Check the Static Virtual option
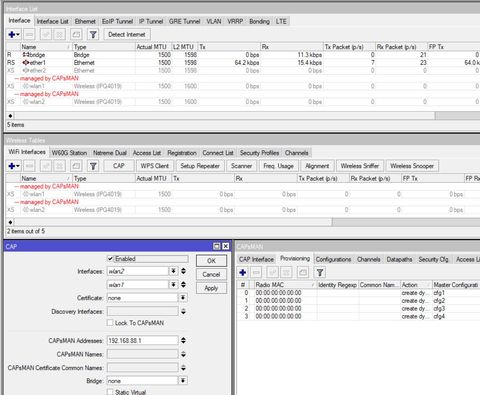The width and height of the screenshot is (480, 395). [110, 392]
